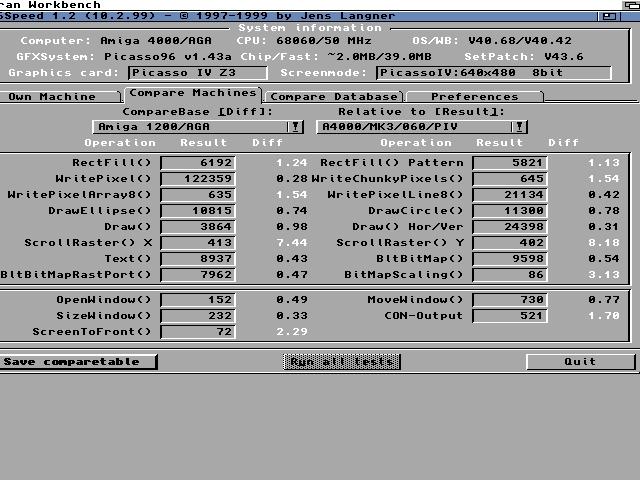
Task: Click the OpenWindow() result 152
Action: tap(198, 300)
